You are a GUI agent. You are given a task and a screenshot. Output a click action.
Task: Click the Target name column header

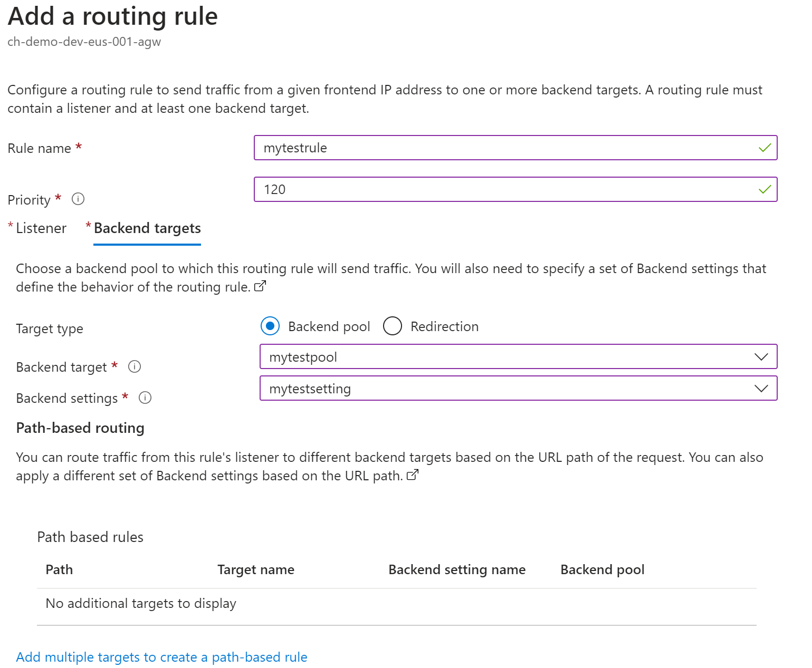pyautogui.click(x=256, y=569)
